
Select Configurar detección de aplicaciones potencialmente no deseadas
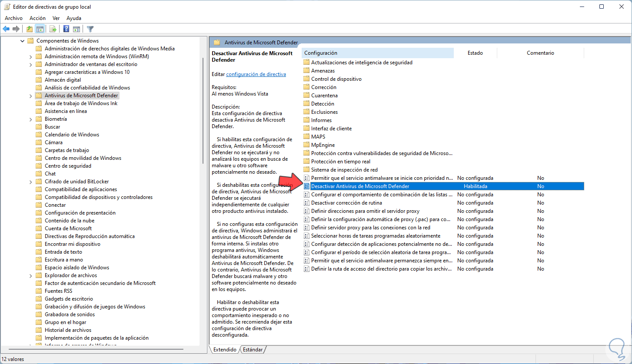pyautogui.click(x=382, y=244)
